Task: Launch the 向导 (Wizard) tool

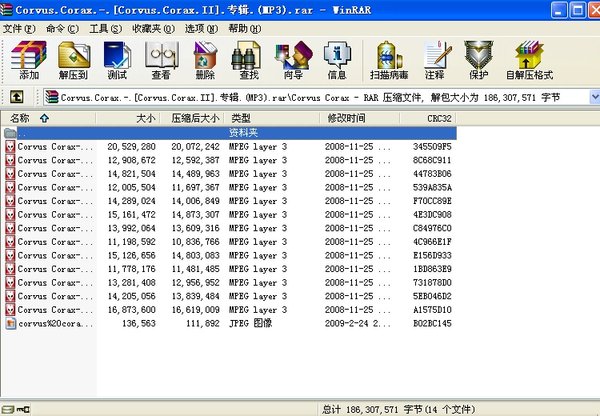Action: 293,60
